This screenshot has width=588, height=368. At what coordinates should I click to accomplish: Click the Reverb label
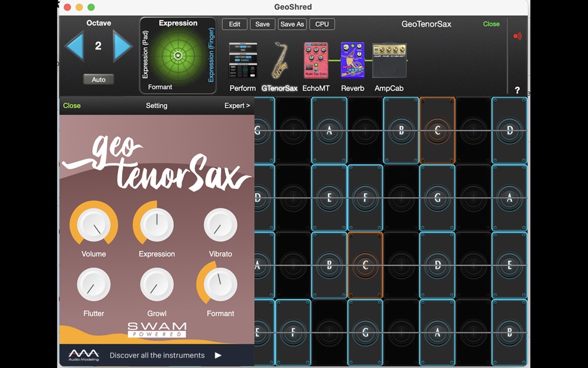[353, 88]
